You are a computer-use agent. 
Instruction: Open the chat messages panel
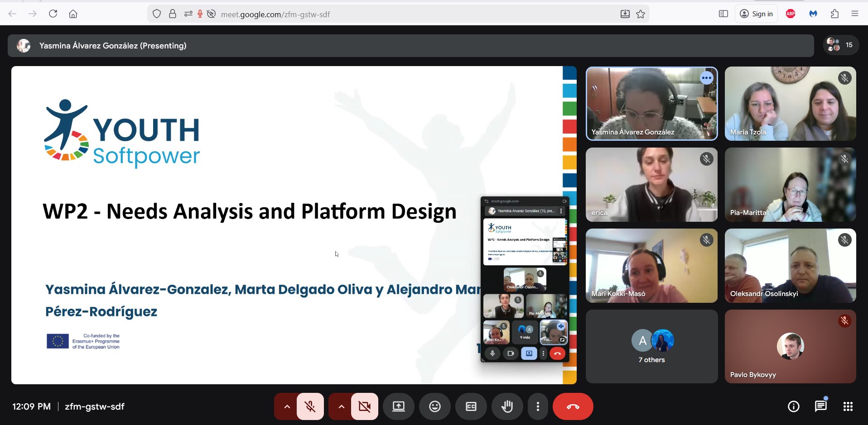click(x=821, y=406)
